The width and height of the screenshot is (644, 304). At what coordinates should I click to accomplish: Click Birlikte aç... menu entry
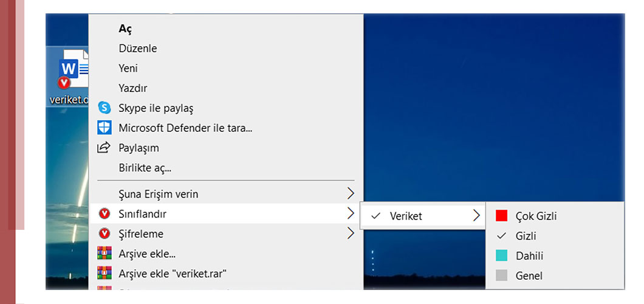[145, 167]
